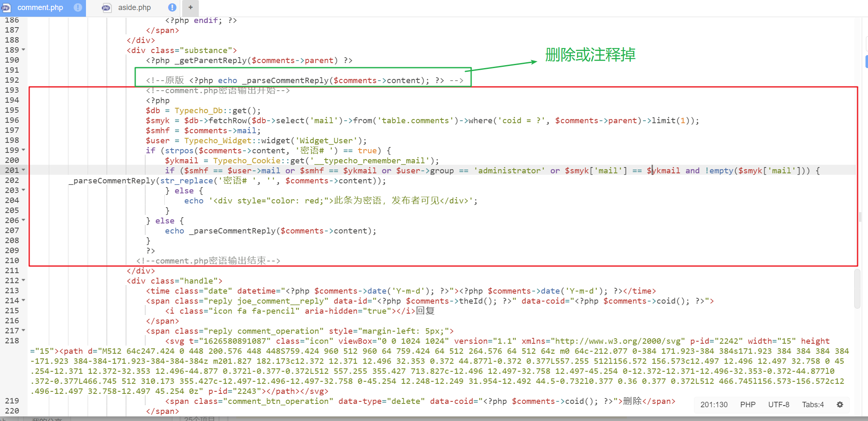Click the PHP file icon on comment.php tab
This screenshot has width=868, height=421.
6,8
